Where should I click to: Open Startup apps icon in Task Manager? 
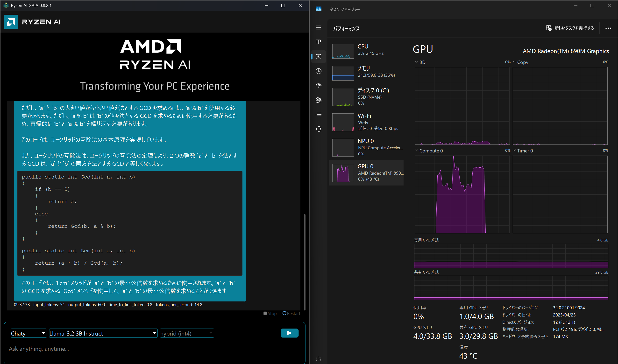coord(319,86)
